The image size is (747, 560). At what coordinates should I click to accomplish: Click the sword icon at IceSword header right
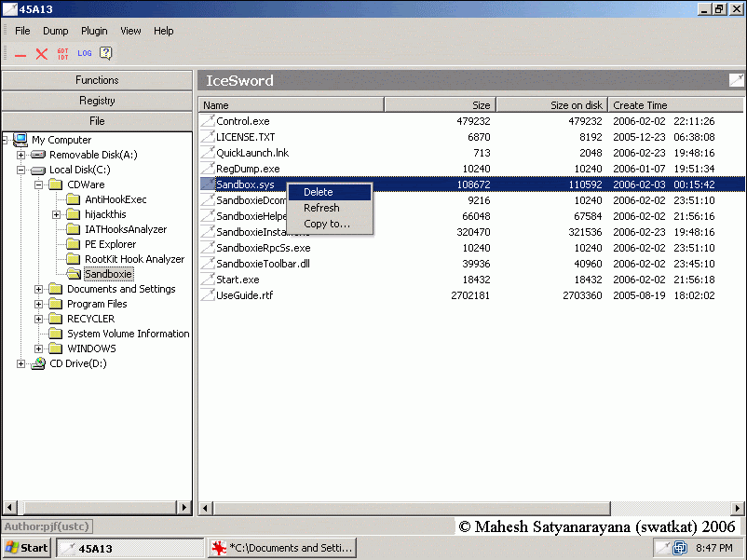(736, 80)
